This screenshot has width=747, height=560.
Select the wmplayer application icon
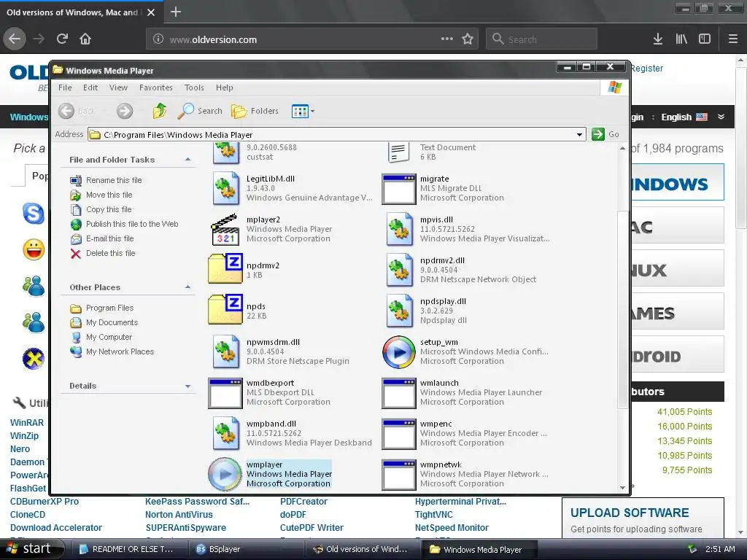click(x=225, y=474)
